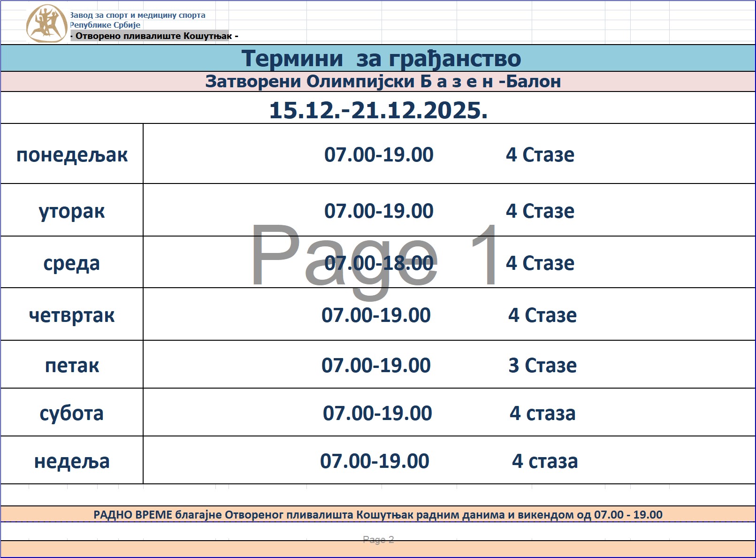This screenshot has height=558, width=756.
Task: Select the date range cell 15.12.-21.12.2025.
Action: [378, 110]
